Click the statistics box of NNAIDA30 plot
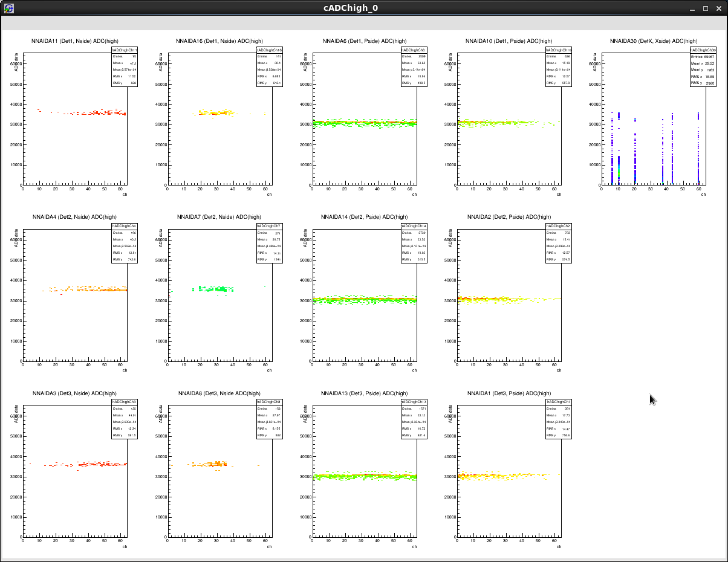The width and height of the screenshot is (728, 562). pos(704,66)
